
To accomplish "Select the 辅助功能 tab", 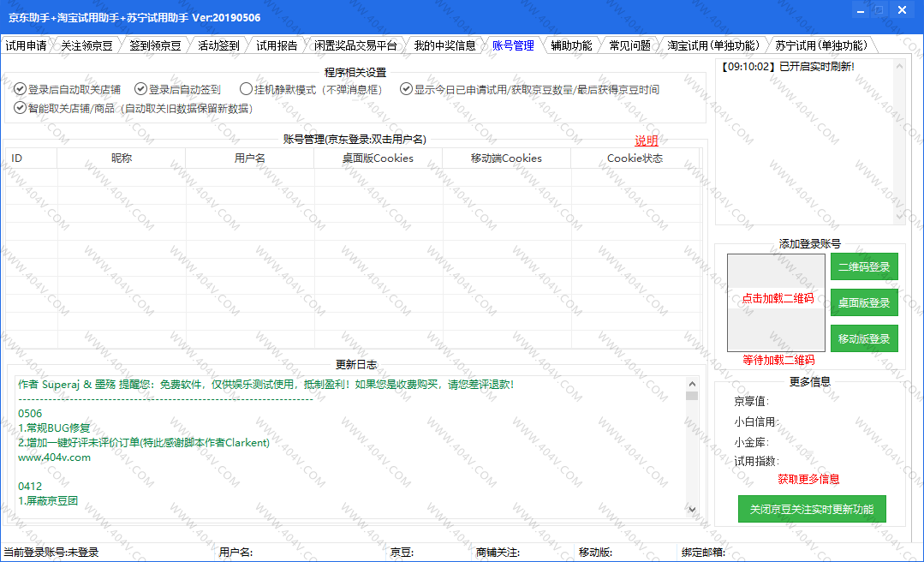I will click(571, 45).
